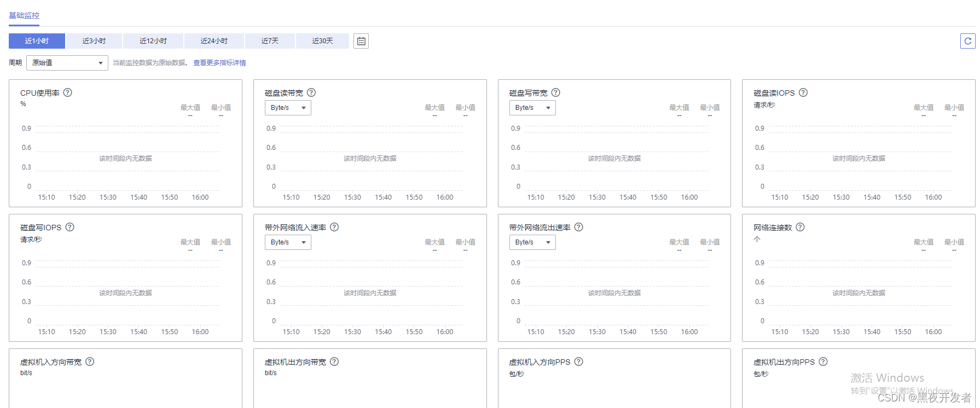The height and width of the screenshot is (408, 980).
Task: Click 16:00 tick on CPU使用率 chart
Action: pos(200,197)
